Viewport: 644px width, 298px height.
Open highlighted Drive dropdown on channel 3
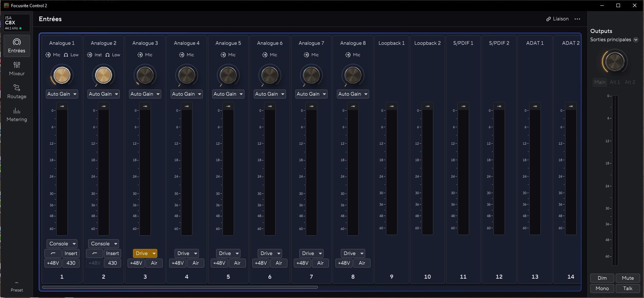click(145, 253)
